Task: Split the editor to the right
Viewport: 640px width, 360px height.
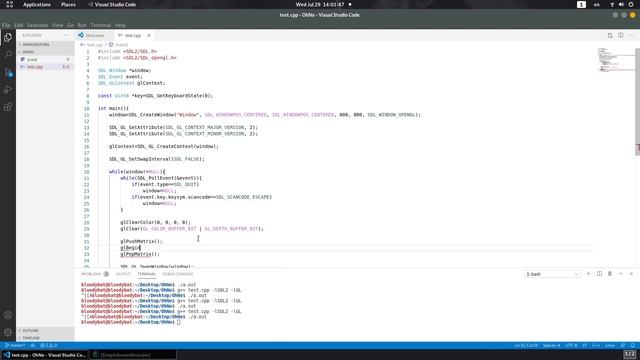Action: point(620,36)
